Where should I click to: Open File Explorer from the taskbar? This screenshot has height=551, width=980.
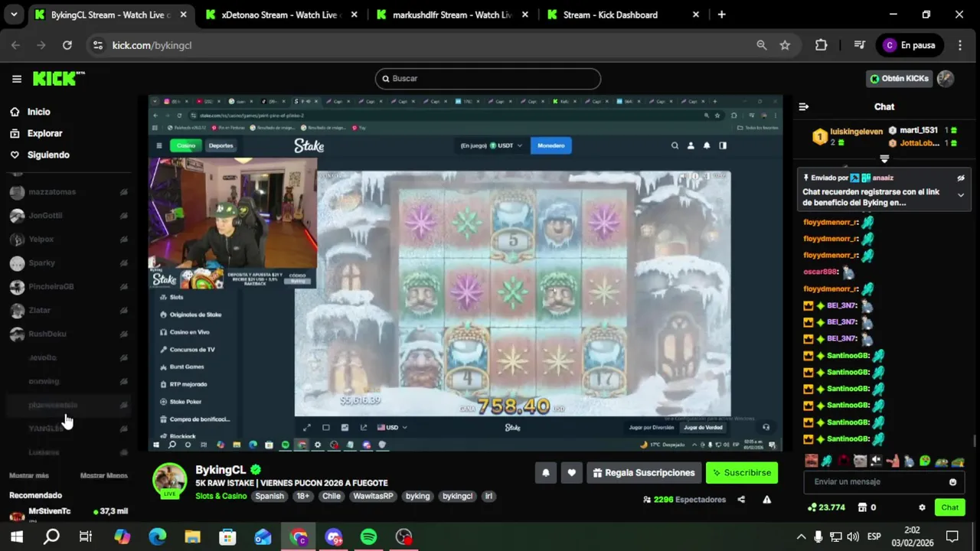(x=192, y=537)
